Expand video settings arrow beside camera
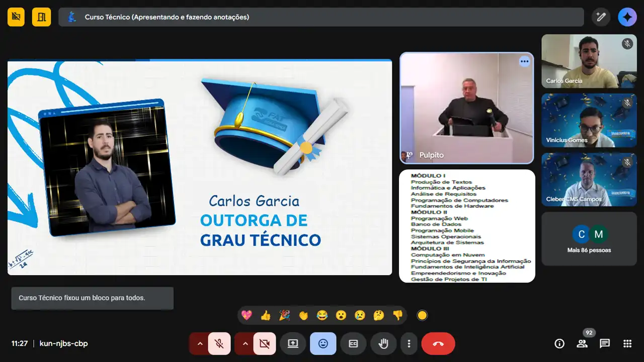Viewport: 644px width, 362px height. click(245, 344)
